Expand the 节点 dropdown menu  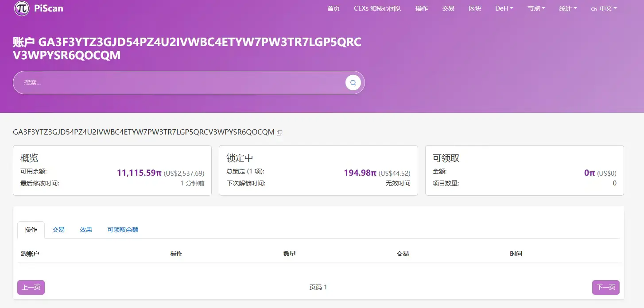(536, 8)
